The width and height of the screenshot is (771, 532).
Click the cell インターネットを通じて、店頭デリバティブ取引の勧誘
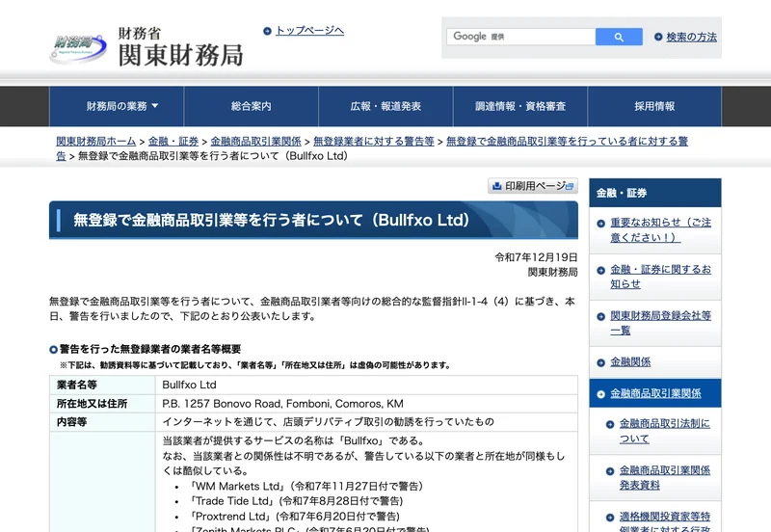(x=366, y=422)
